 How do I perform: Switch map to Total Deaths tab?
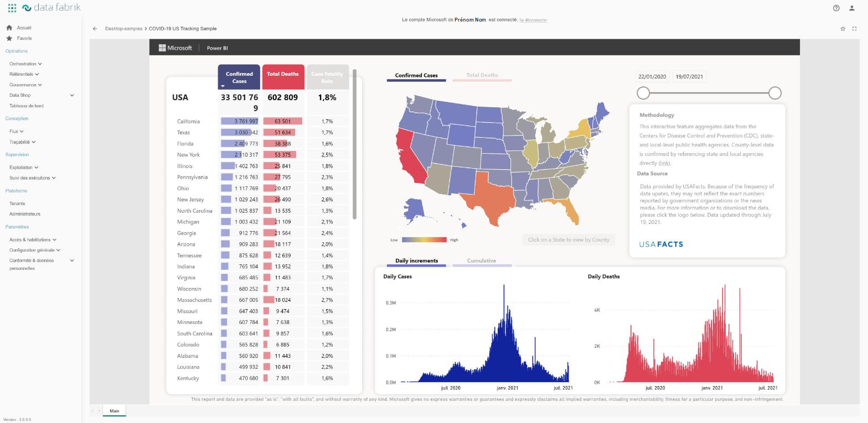pos(482,76)
